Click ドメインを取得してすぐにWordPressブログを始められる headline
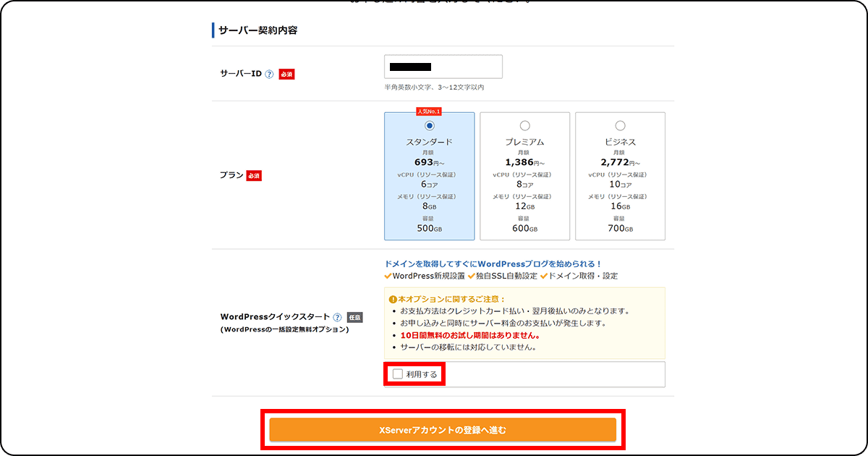The height and width of the screenshot is (456, 868). pyautogui.click(x=493, y=264)
